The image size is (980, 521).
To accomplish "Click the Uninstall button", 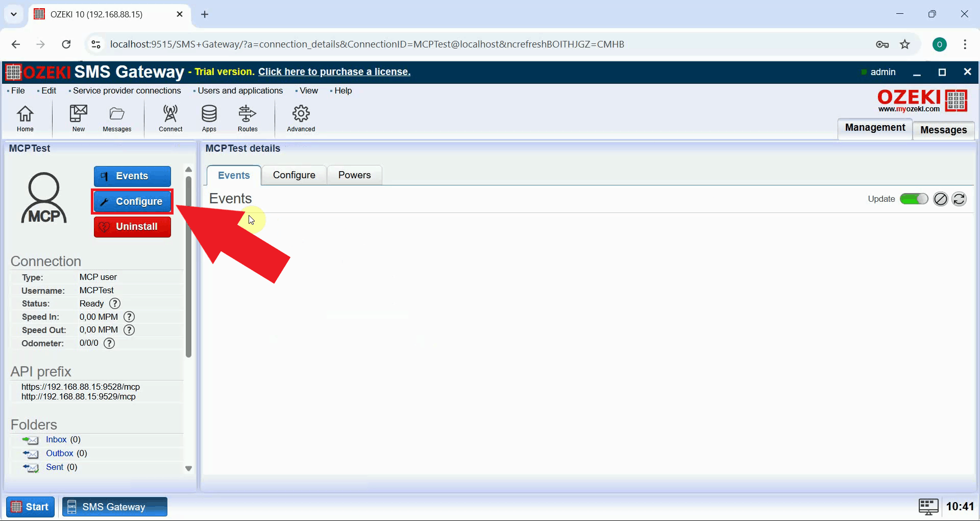I will [132, 226].
